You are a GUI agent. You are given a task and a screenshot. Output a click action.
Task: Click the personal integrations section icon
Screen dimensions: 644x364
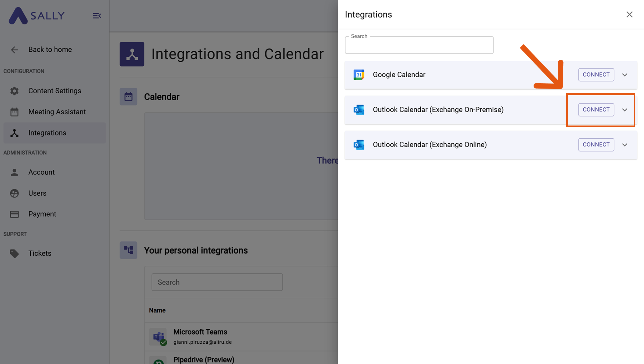point(128,250)
